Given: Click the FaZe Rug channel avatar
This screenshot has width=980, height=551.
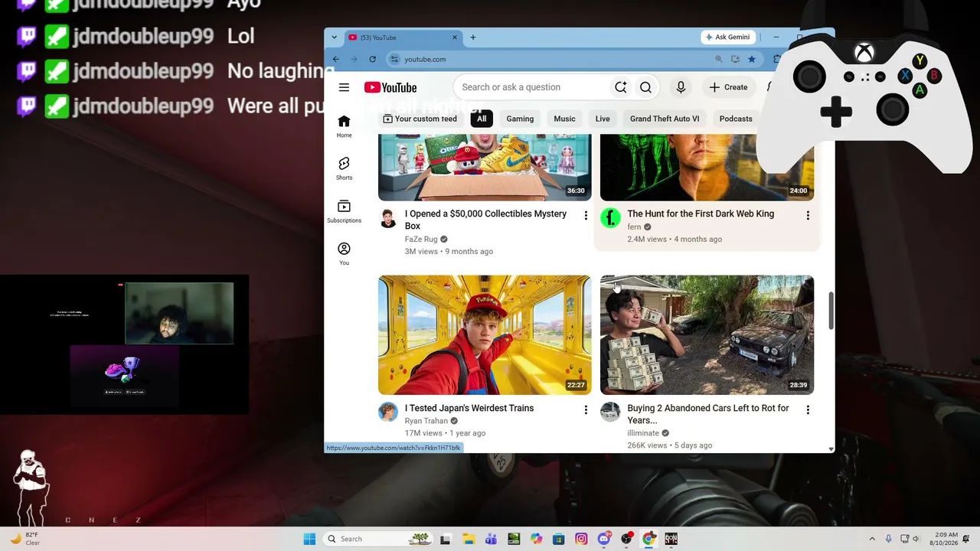Looking at the screenshot, I should click(388, 218).
